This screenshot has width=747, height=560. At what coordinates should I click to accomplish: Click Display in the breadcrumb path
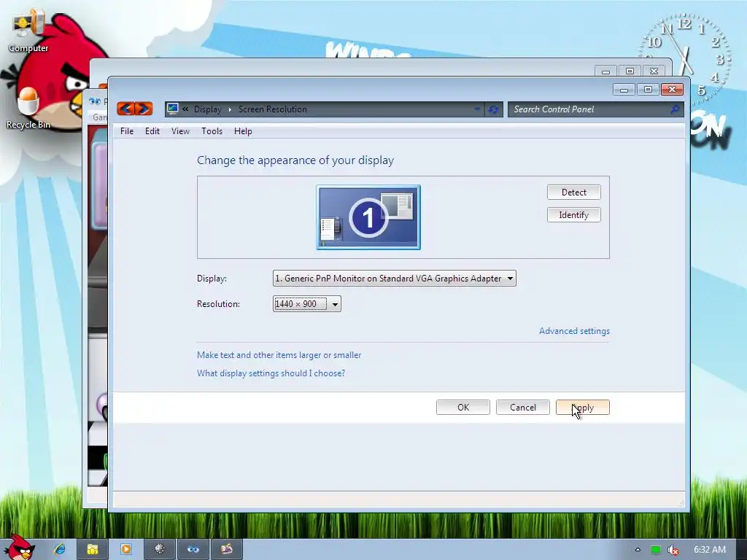(x=208, y=109)
